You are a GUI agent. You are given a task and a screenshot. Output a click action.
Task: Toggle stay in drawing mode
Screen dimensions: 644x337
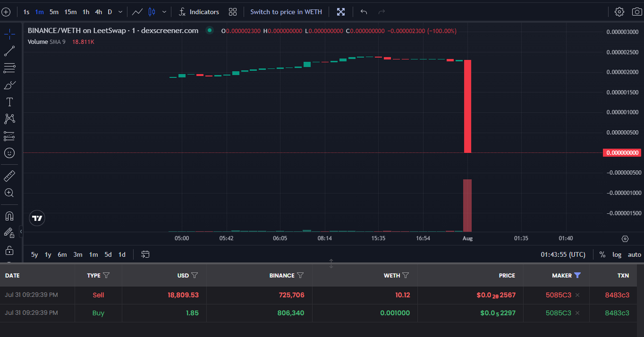click(9, 233)
